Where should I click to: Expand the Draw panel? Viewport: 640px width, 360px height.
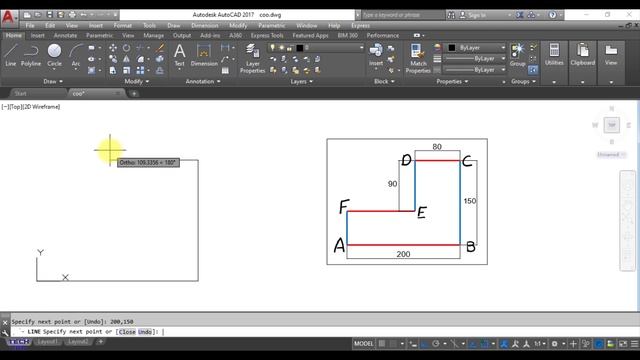coord(53,81)
